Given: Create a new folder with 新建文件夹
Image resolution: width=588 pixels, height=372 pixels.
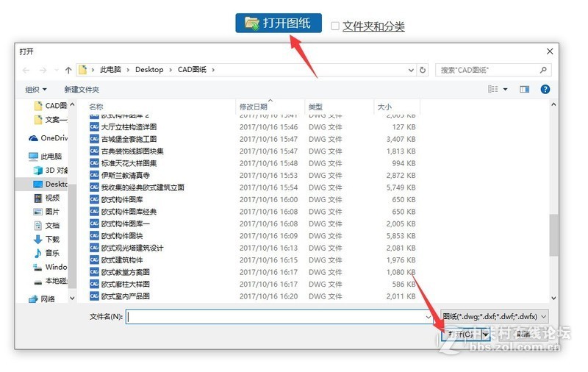Looking at the screenshot, I should point(82,90).
